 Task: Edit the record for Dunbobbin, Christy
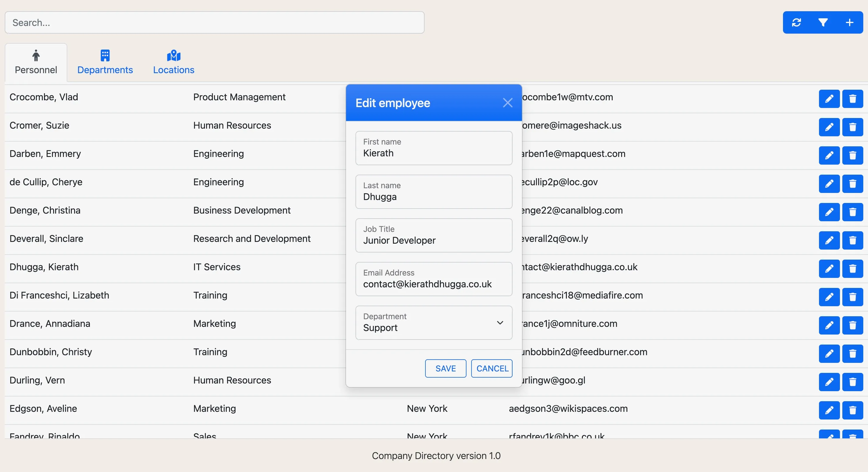point(829,354)
